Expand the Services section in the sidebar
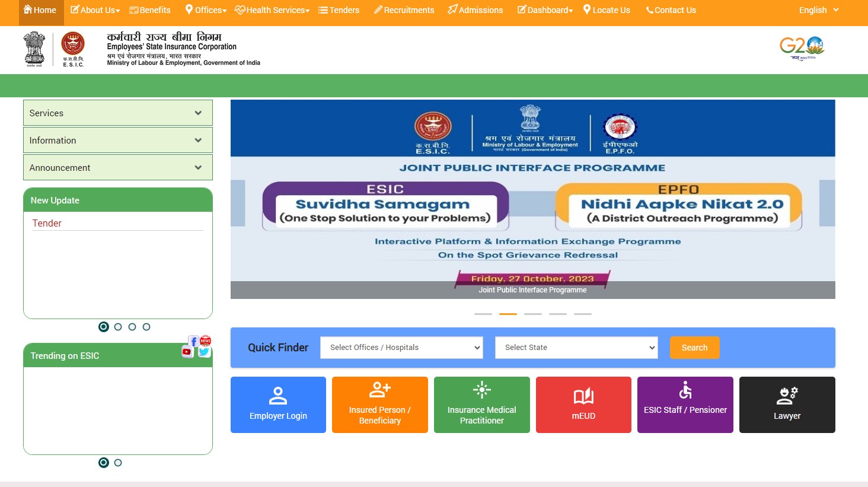The height and width of the screenshot is (487, 868). pyautogui.click(x=117, y=113)
